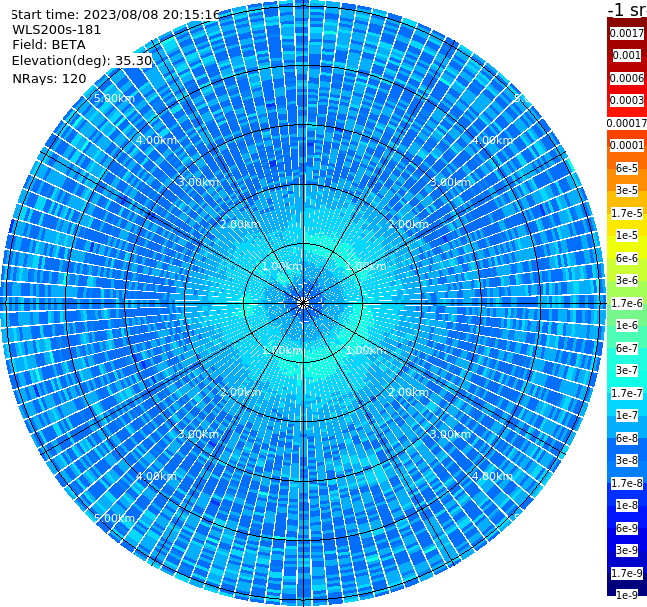The height and width of the screenshot is (607, 647).
Task: Click the 2.00km range label in lower-left quadrant
Action: point(240,392)
